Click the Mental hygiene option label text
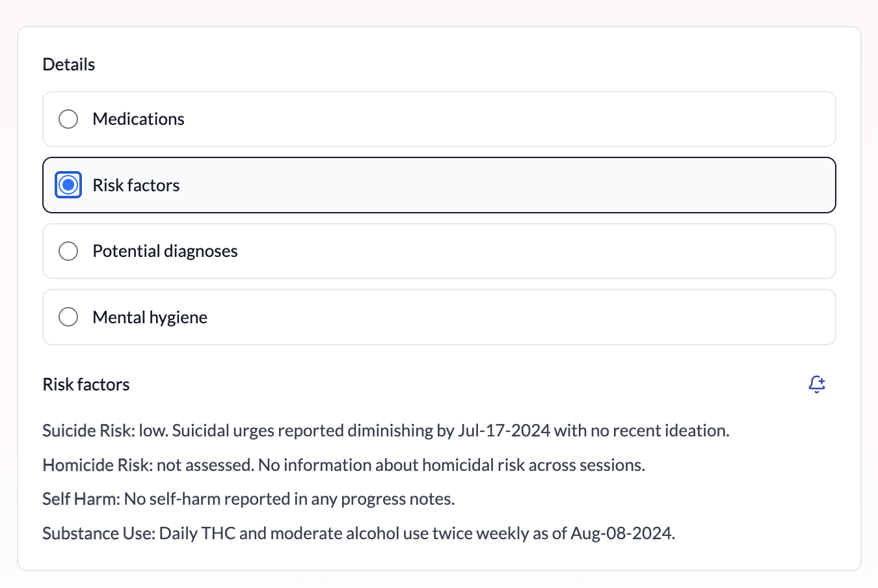878x588 pixels. tap(150, 317)
